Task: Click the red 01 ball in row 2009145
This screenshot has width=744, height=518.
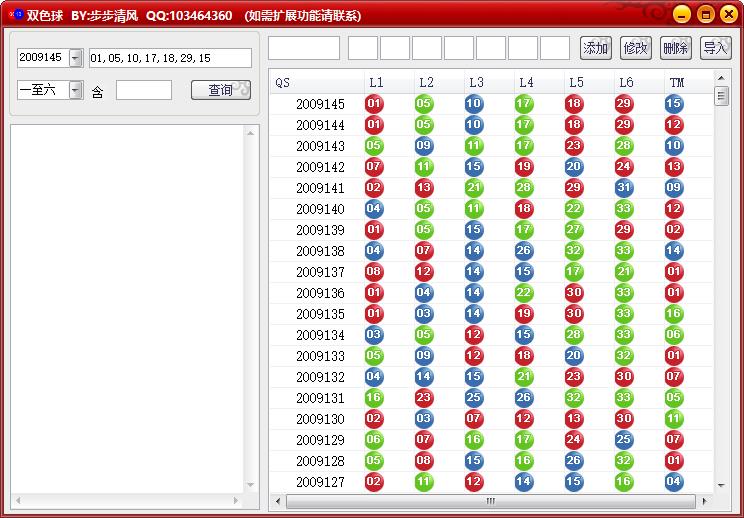Action: tap(374, 104)
